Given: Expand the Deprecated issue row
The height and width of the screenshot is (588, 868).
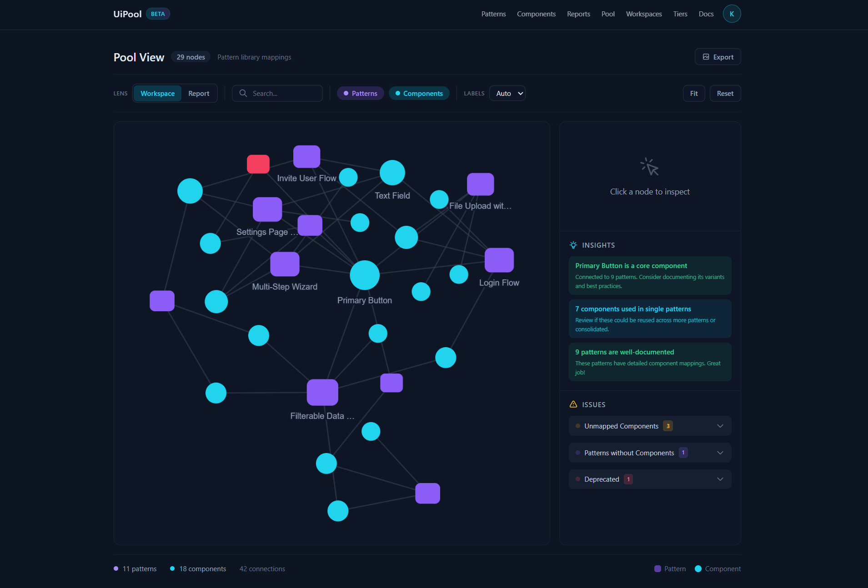Looking at the screenshot, I should pyautogui.click(x=650, y=479).
